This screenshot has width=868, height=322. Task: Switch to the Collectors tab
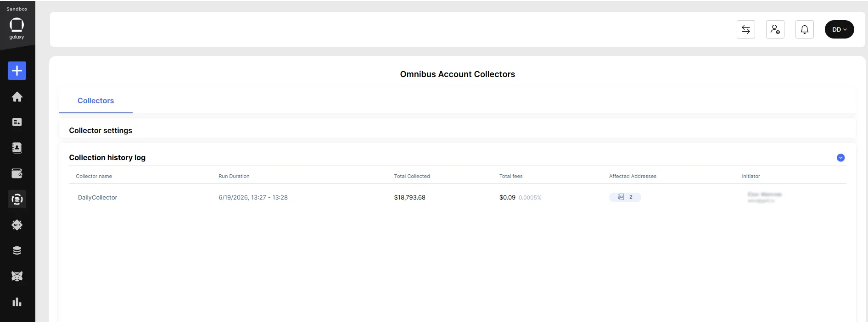pos(95,101)
